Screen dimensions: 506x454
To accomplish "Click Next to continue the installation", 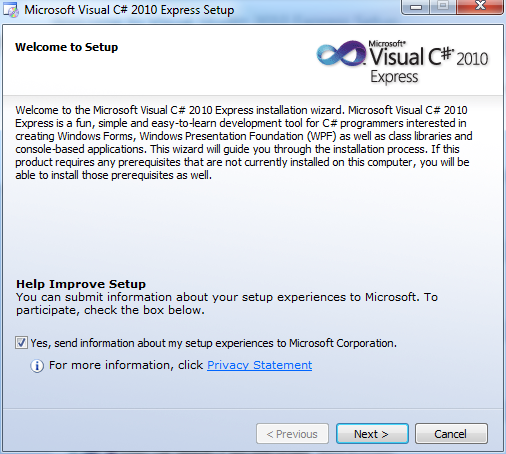I will coord(372,434).
